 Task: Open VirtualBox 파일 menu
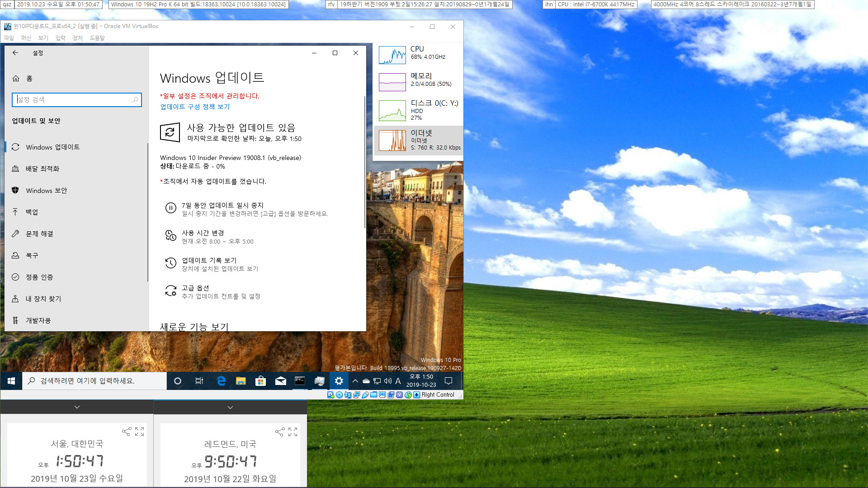[x=9, y=38]
